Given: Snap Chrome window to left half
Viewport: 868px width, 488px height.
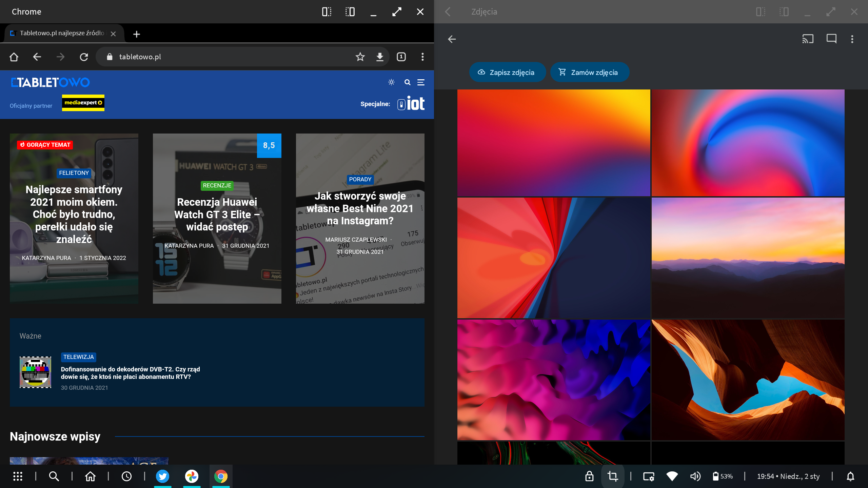Looking at the screenshot, I should pos(327,12).
